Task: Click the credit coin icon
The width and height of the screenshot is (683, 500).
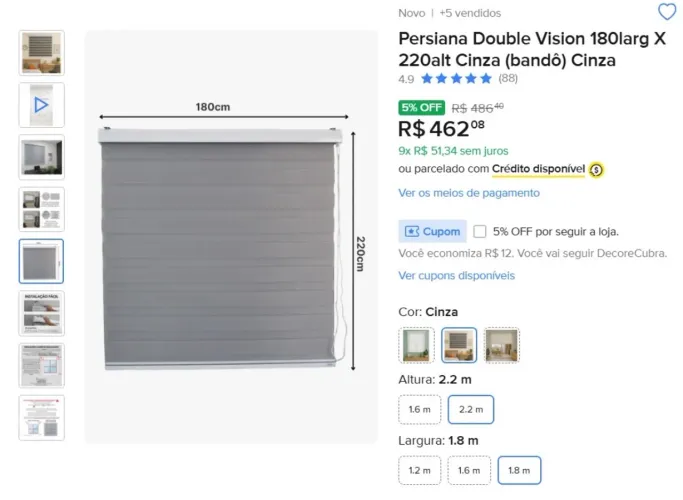Action: 596,170
